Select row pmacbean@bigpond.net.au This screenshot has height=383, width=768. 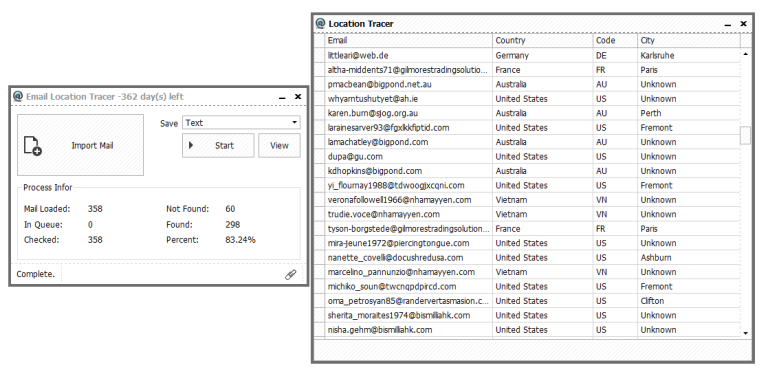pyautogui.click(x=527, y=84)
